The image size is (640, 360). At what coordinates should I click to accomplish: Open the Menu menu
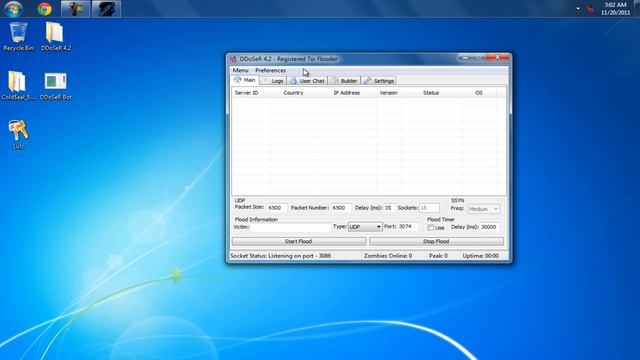pos(240,70)
